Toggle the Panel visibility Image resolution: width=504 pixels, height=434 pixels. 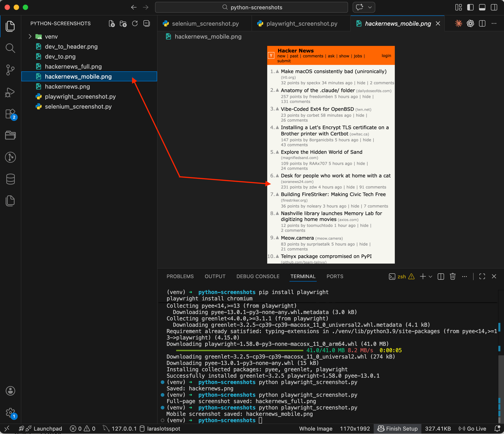point(482,7)
